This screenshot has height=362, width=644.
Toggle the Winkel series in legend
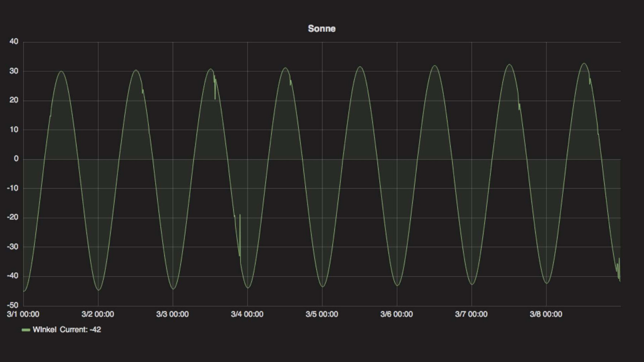point(44,329)
